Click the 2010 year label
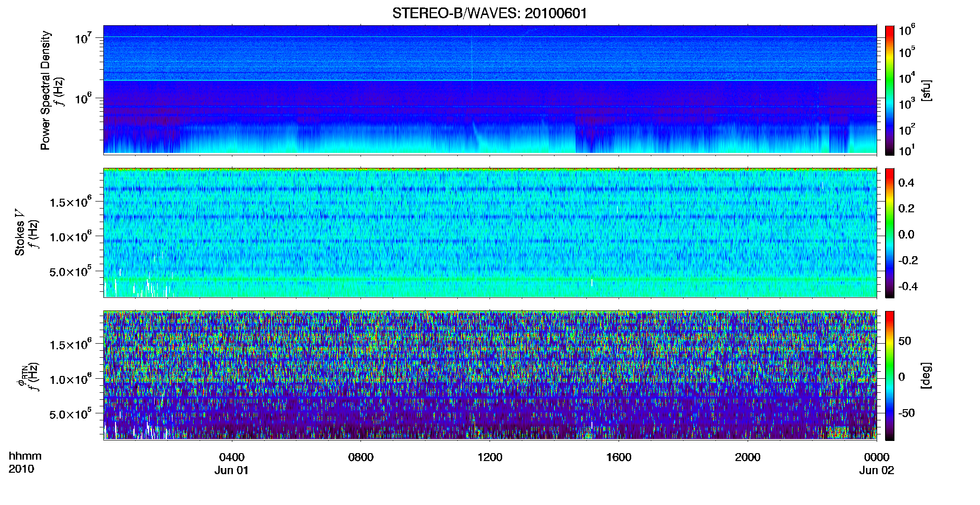This screenshot has width=980, height=505. pyautogui.click(x=22, y=469)
